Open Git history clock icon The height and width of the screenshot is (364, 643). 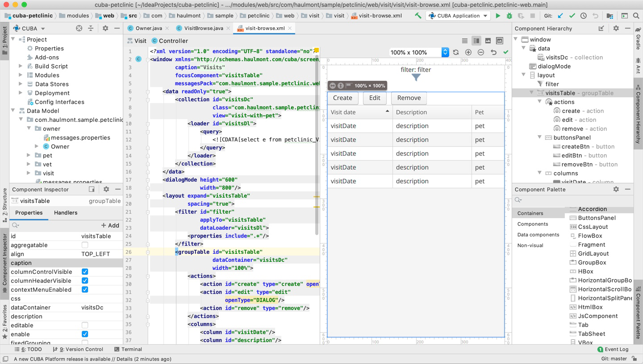[584, 16]
